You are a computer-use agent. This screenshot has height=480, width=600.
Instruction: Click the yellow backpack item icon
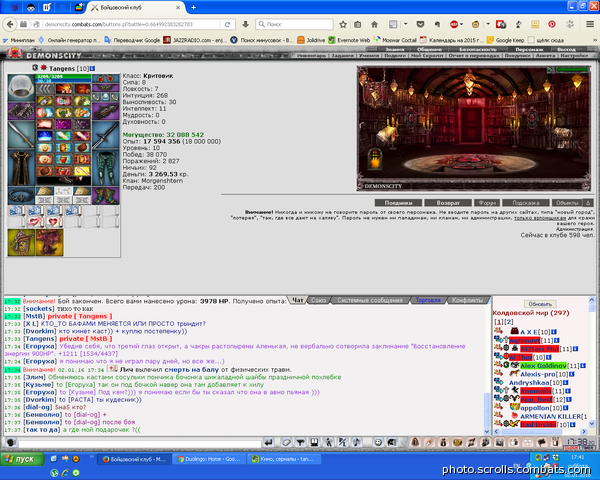[21, 243]
